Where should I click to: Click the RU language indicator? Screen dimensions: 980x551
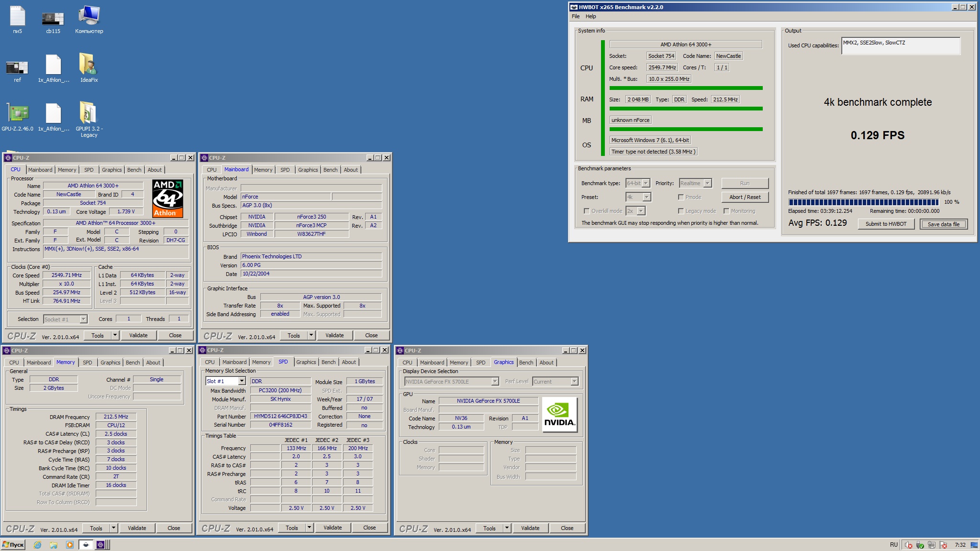894,545
